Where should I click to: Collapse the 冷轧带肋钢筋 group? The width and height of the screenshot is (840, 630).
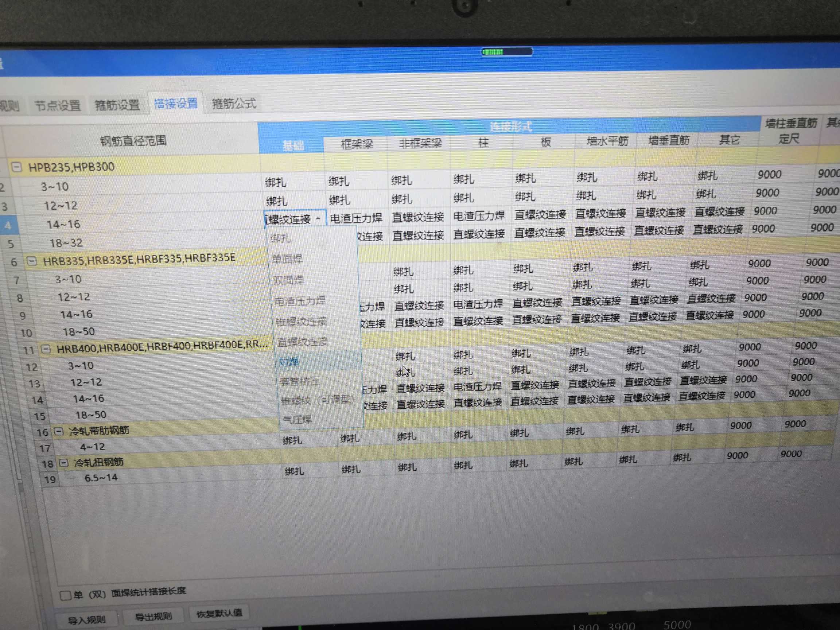(58, 431)
